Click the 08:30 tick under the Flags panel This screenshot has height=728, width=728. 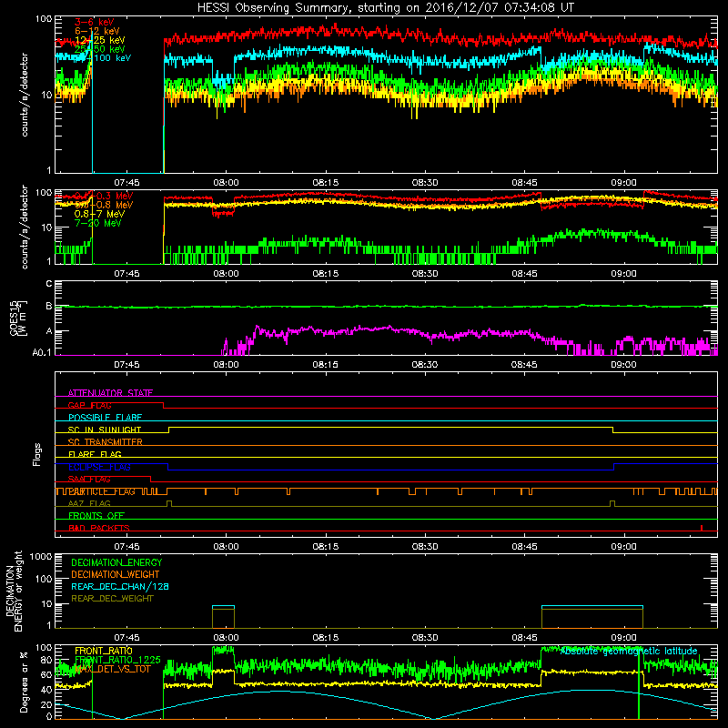click(x=425, y=547)
